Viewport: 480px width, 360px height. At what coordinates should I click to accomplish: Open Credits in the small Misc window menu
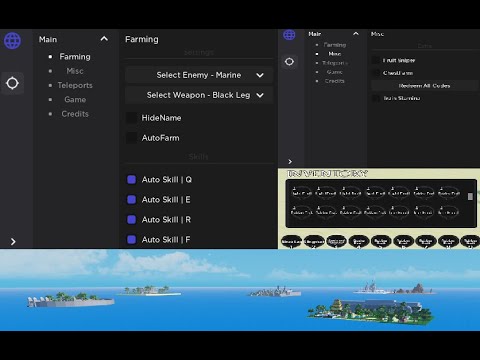[x=335, y=81]
